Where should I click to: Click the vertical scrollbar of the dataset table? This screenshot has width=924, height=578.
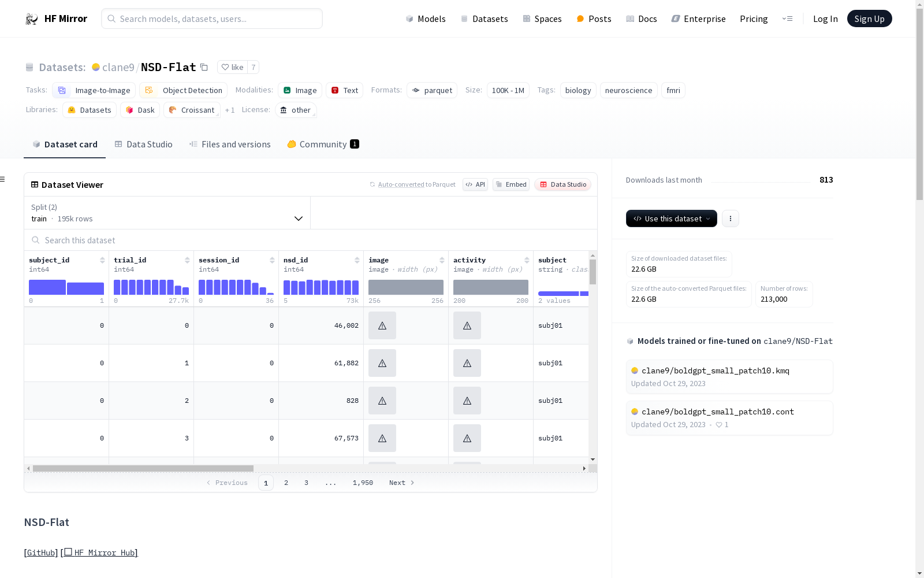pos(593,272)
